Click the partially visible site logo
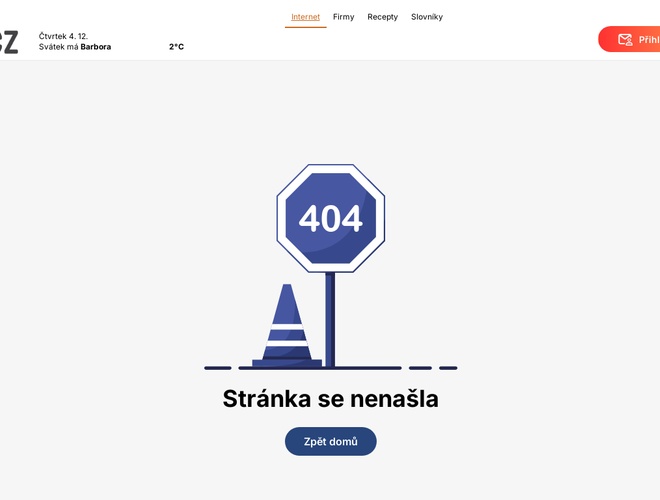 pyautogui.click(x=8, y=42)
